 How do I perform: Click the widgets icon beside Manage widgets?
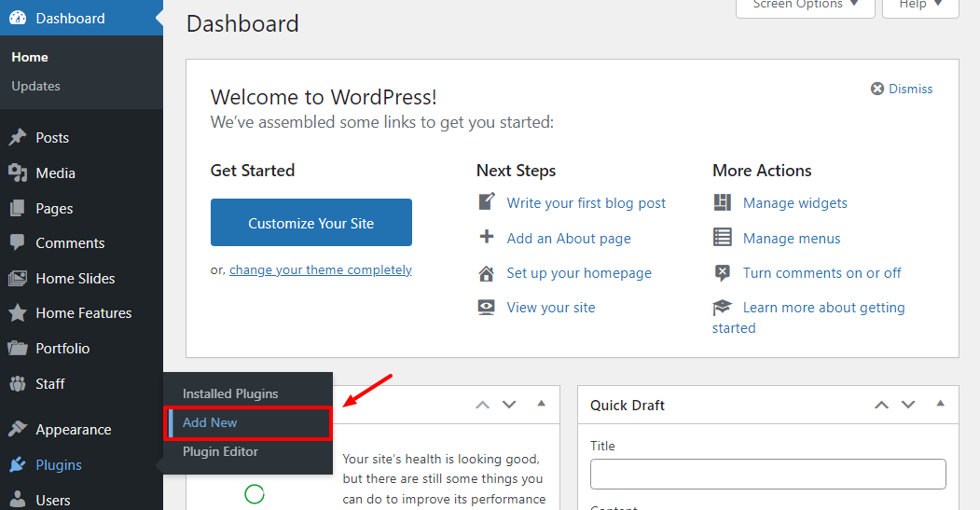(723, 202)
